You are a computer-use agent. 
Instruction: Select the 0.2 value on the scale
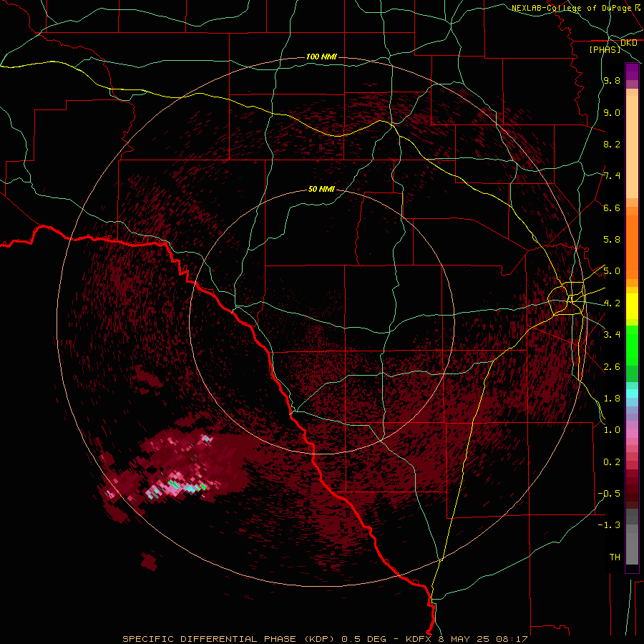(x=612, y=462)
